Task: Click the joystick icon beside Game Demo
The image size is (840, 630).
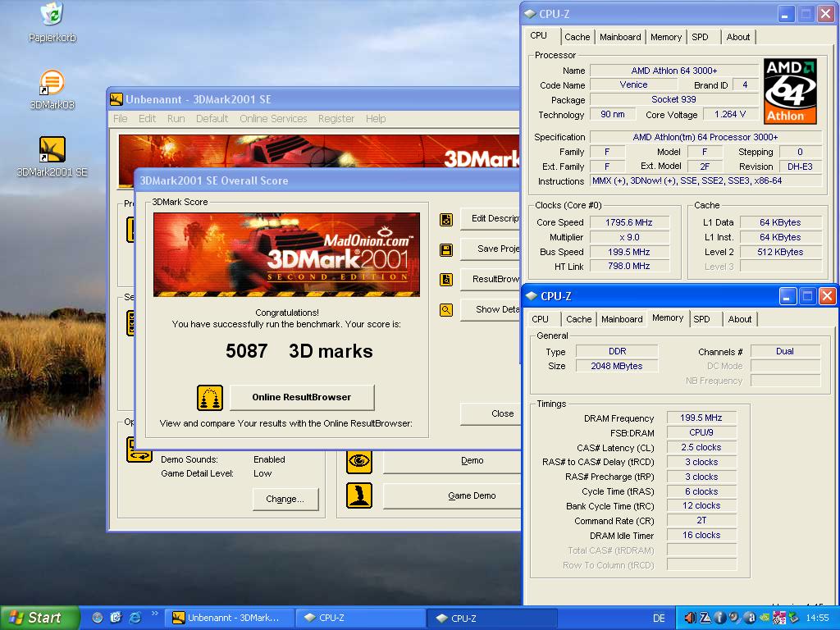Action: [359, 495]
